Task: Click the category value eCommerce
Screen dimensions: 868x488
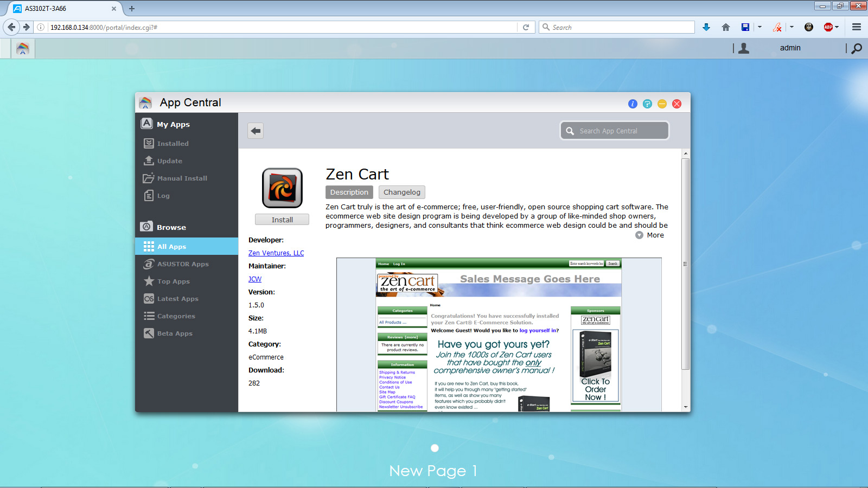Action: [x=266, y=357]
